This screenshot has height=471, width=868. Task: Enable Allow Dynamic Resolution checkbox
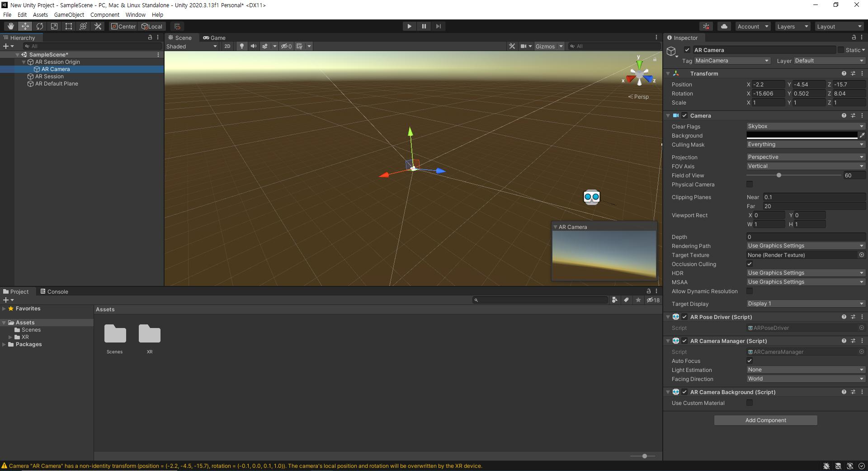pyautogui.click(x=750, y=291)
